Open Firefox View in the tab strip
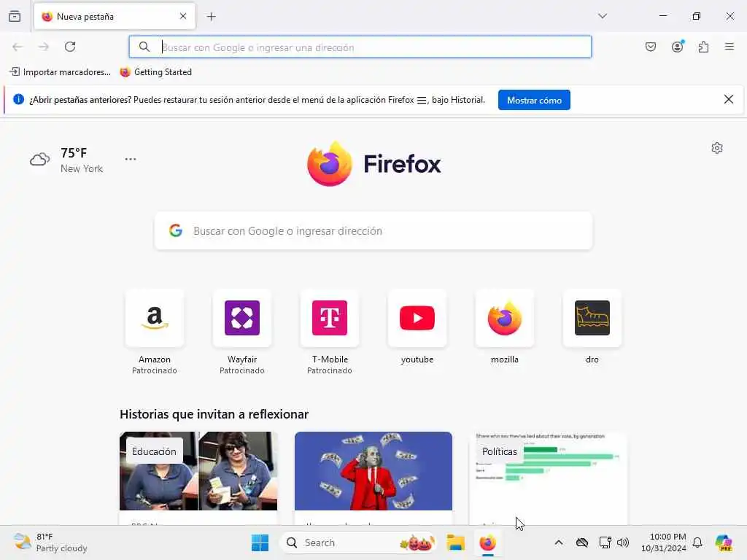The width and height of the screenshot is (747, 560). click(x=15, y=17)
